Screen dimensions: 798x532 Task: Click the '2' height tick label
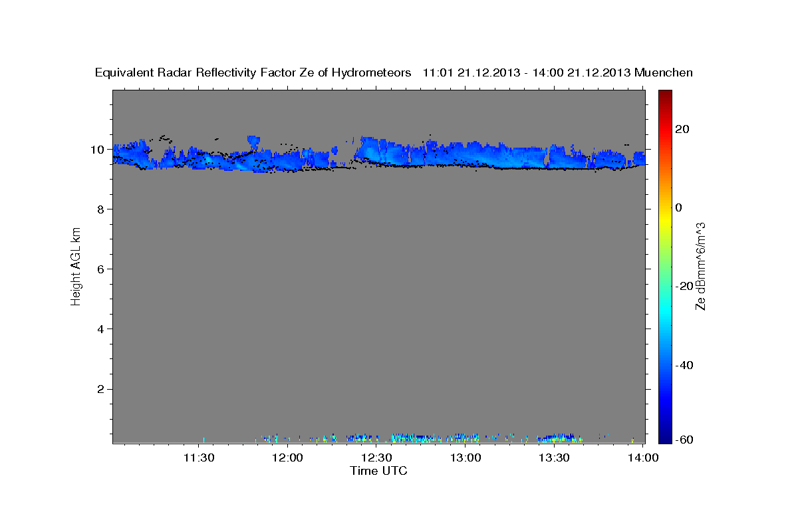[x=101, y=388]
